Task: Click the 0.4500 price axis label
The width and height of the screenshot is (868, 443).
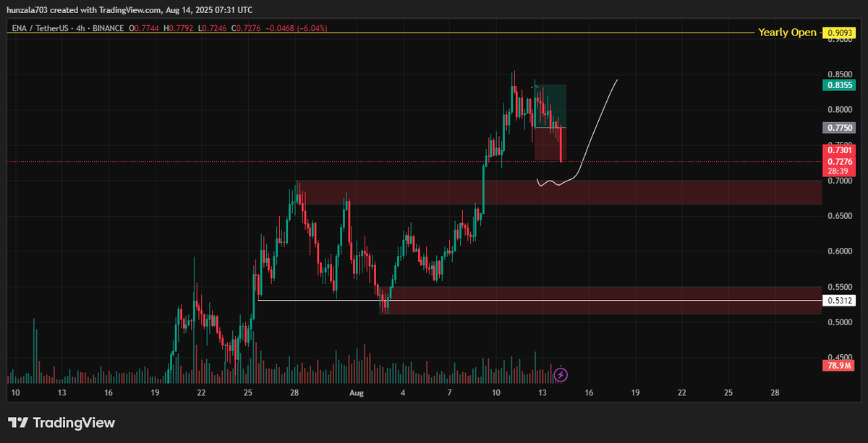Action: [840, 357]
